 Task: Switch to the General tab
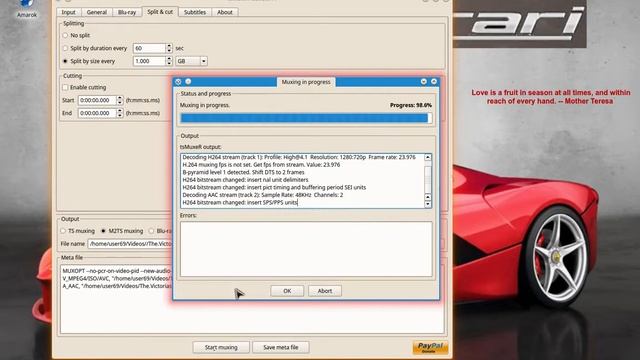[x=97, y=12]
